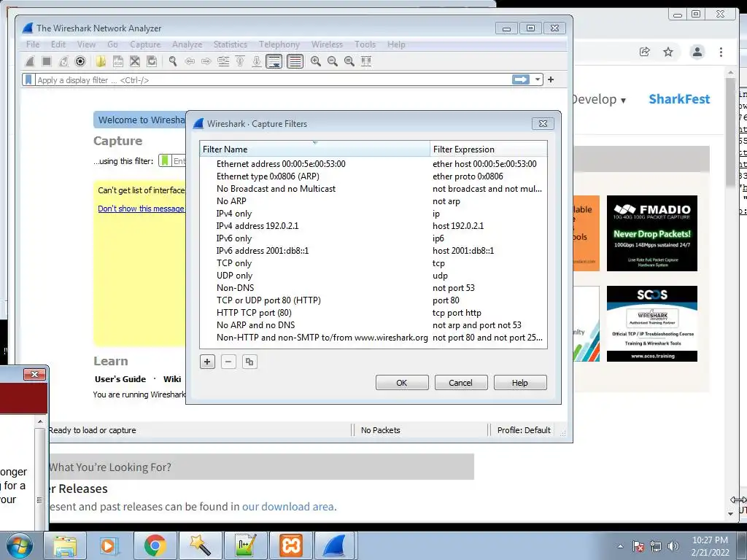
Task: Click the Resize columns to fit content icon
Action: [366, 61]
